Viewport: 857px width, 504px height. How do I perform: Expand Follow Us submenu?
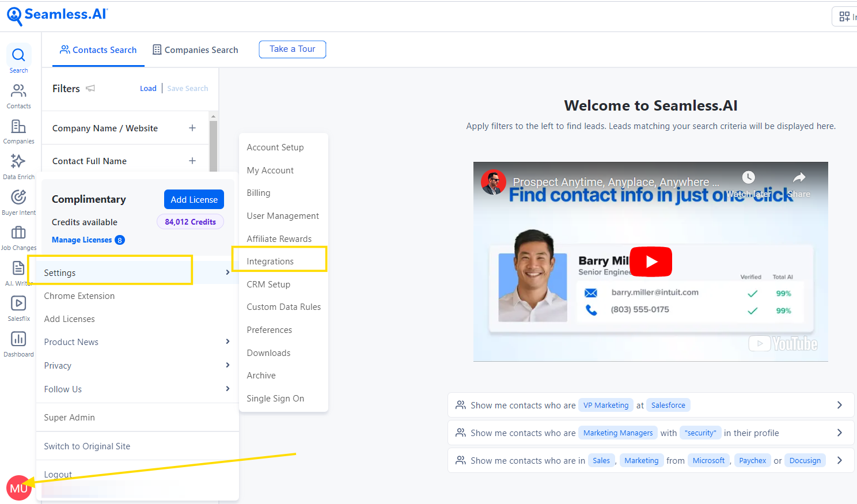pyautogui.click(x=228, y=389)
